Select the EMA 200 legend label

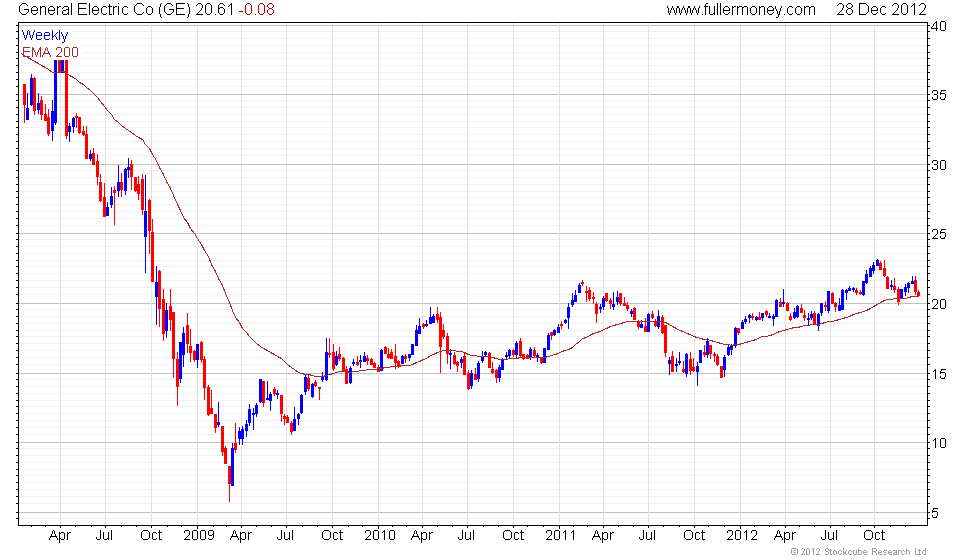(51, 52)
